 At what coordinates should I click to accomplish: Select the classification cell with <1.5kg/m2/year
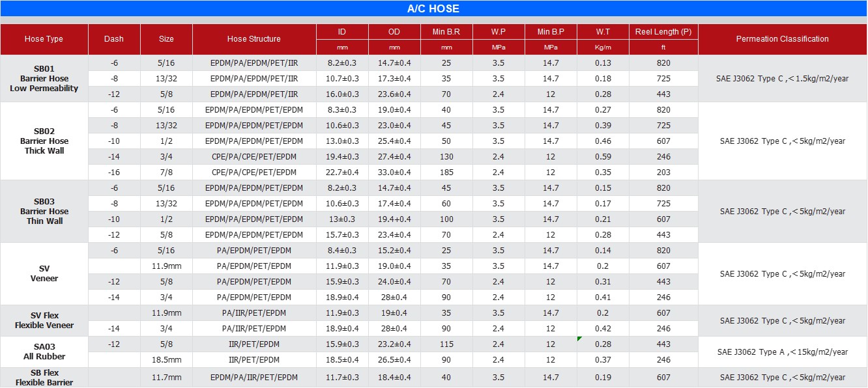point(782,79)
